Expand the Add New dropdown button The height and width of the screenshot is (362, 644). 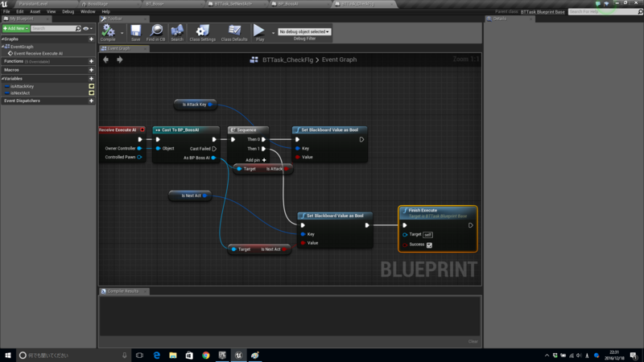[15, 28]
